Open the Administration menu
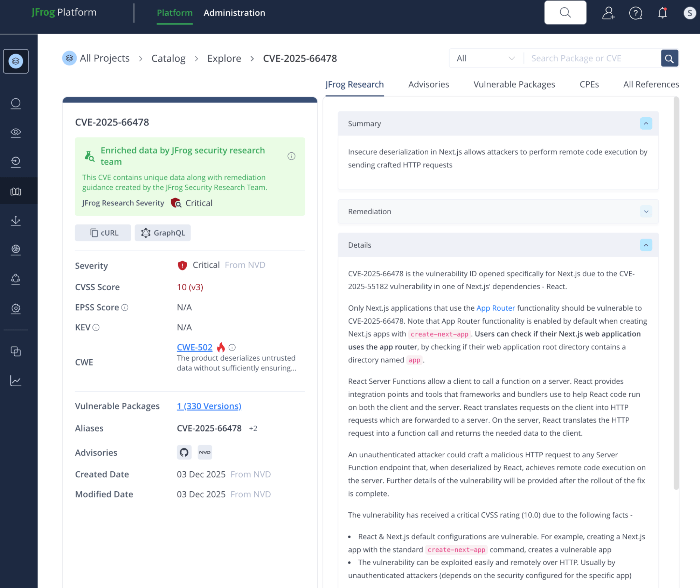The width and height of the screenshot is (700, 588). [x=234, y=13]
